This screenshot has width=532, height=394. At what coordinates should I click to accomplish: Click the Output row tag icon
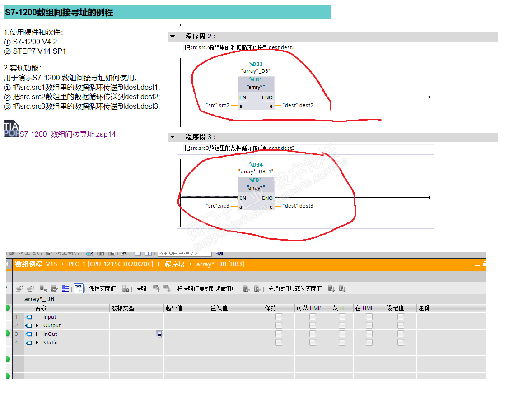point(28,325)
